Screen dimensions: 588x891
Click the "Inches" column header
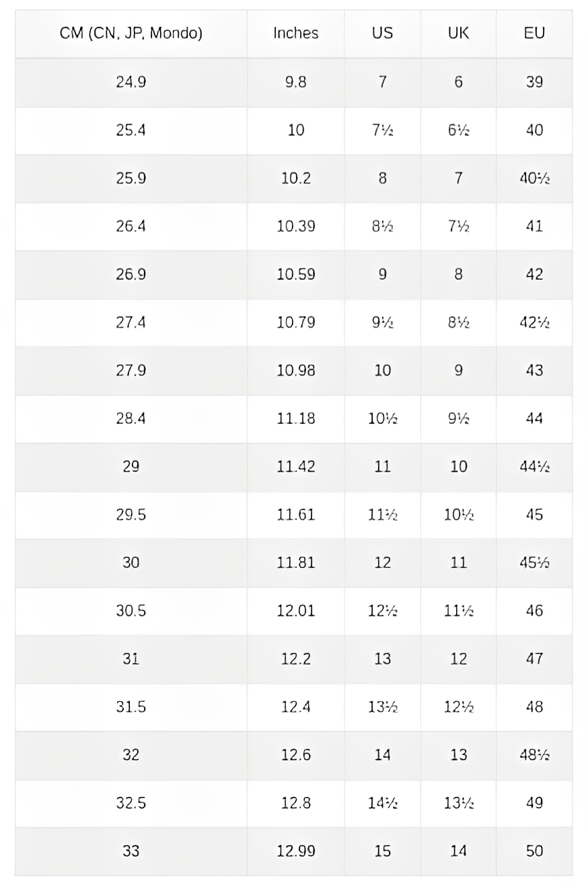click(296, 33)
